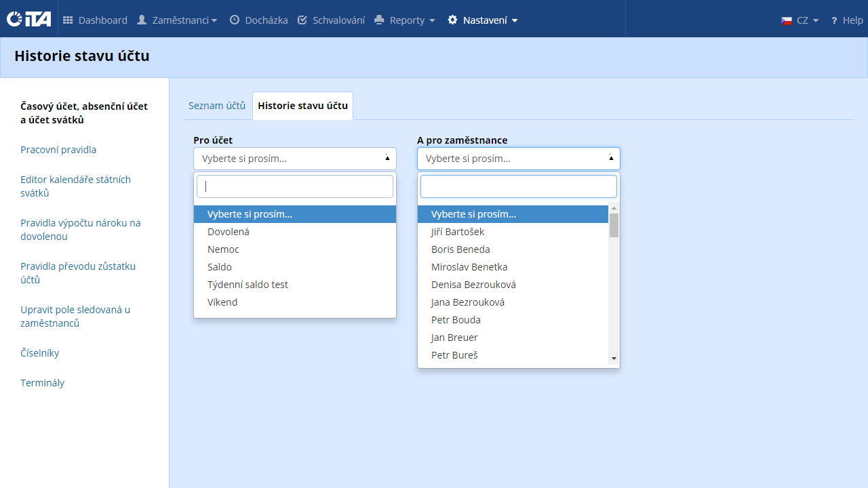The image size is (868, 488).
Task: Open Help via question mark icon
Action: (x=834, y=20)
